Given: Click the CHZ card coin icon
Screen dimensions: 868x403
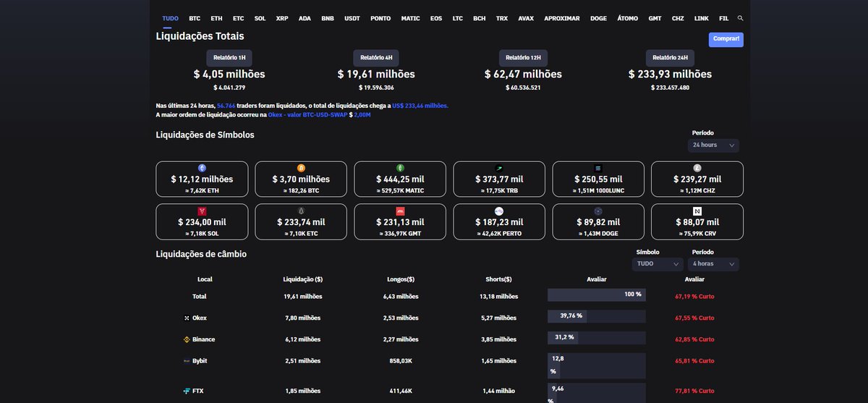Looking at the screenshot, I should point(697,168).
